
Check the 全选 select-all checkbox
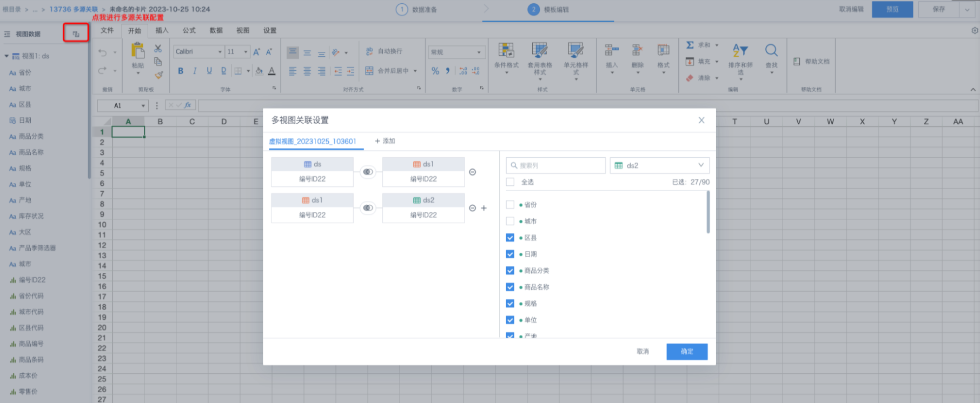(510, 182)
